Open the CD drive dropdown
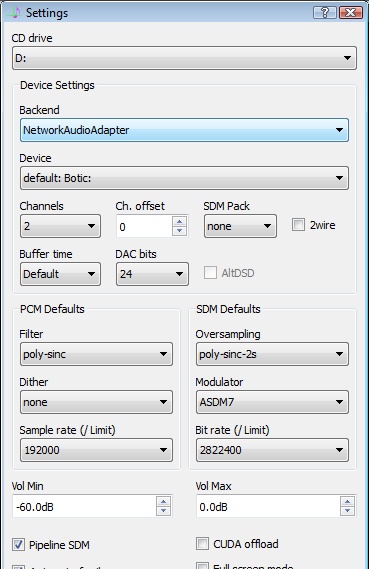Screen dimensions: 369x569 point(184,58)
